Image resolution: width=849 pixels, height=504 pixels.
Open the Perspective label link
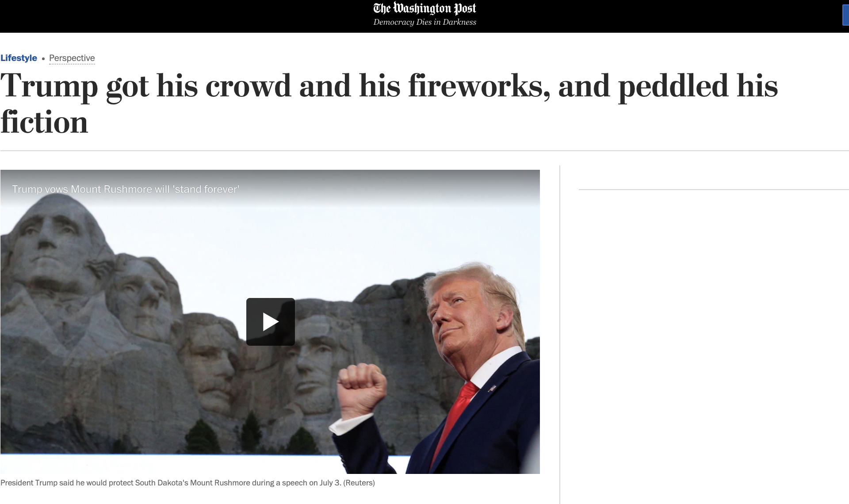tap(72, 58)
